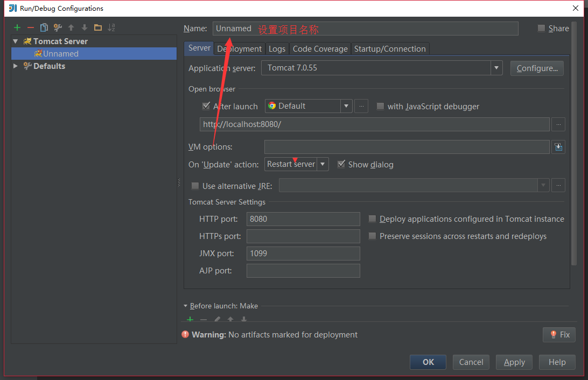Uncheck After launch checkbox

[x=206, y=106]
